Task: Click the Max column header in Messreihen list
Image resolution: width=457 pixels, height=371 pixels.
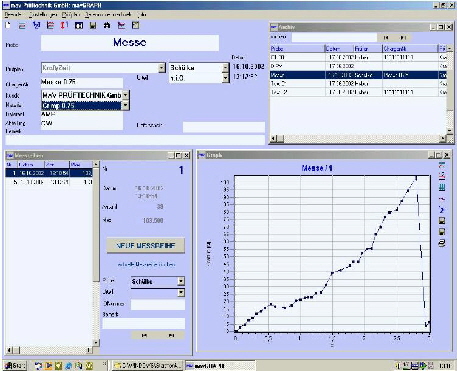Action: 81,164
